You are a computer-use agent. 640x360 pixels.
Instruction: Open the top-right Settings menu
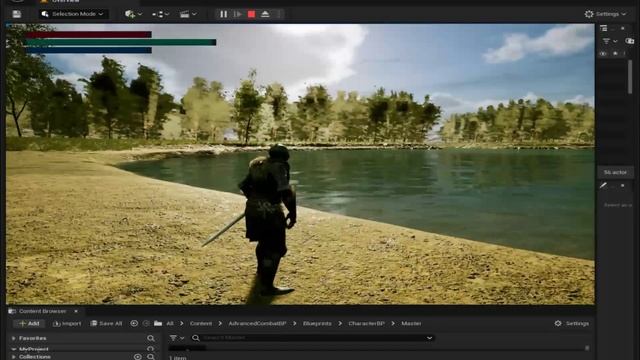coord(605,14)
